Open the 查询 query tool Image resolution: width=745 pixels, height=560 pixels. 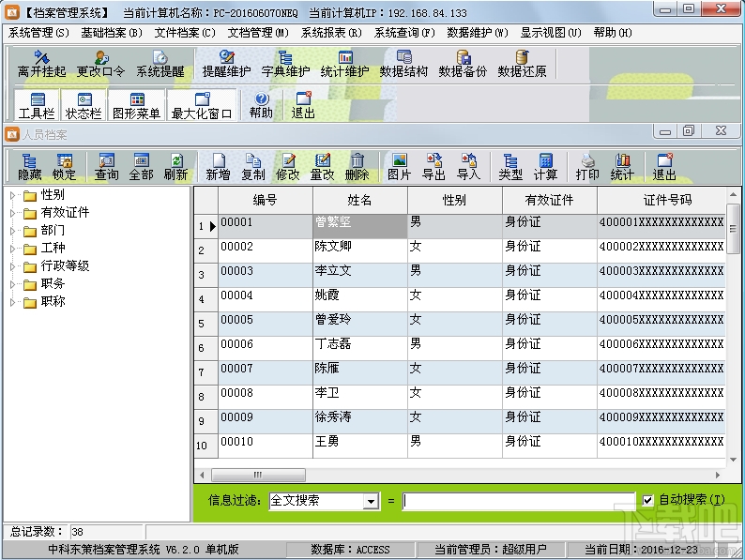106,167
